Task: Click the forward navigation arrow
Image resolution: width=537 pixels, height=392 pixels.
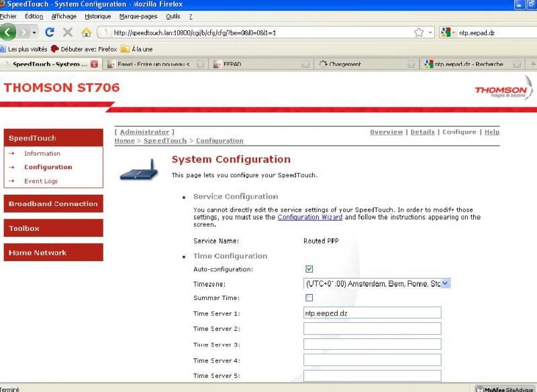Action: tap(23, 32)
